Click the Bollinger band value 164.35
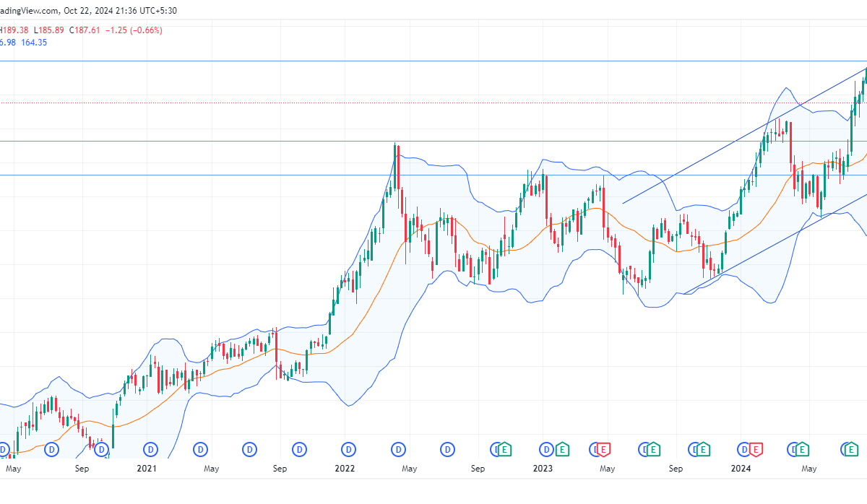This screenshot has height=504, width=867. pyautogui.click(x=33, y=43)
